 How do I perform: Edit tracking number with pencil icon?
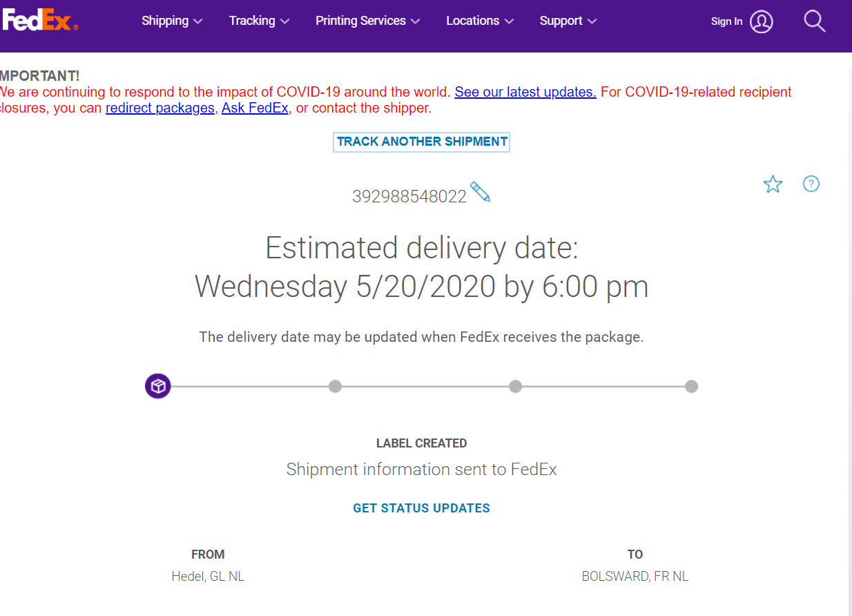480,192
